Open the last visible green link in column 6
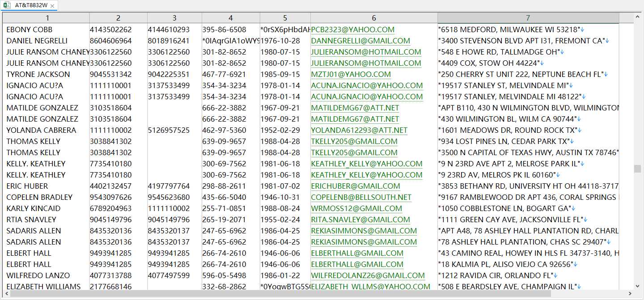Image resolution: width=644 pixels, height=300 pixels. tap(371, 287)
